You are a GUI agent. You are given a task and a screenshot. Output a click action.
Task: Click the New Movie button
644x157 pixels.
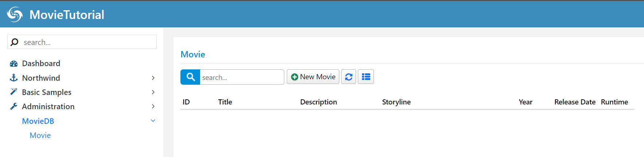click(313, 77)
